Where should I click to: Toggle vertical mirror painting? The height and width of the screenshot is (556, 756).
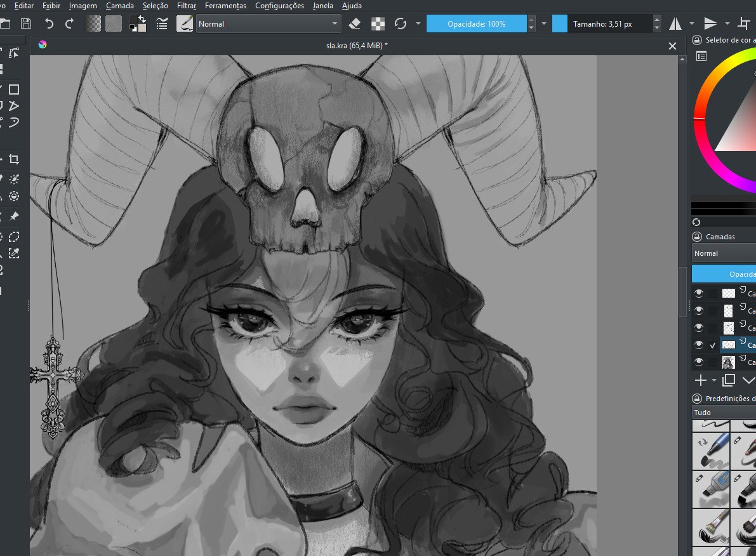710,23
